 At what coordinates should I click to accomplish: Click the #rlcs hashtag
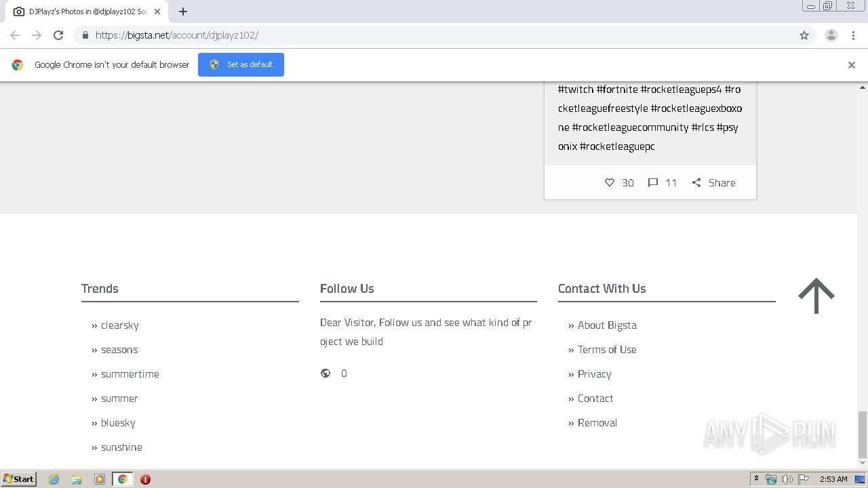(x=703, y=127)
